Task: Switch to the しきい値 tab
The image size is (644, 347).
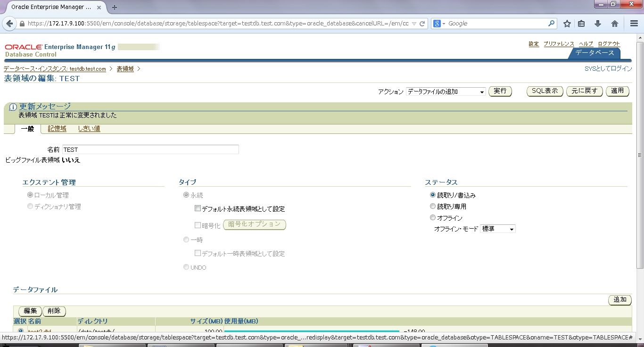Action: point(89,129)
